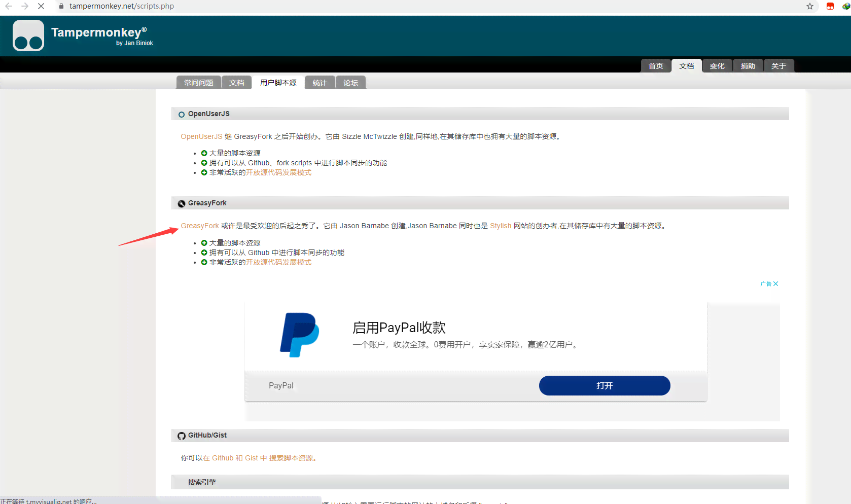Image resolution: width=851 pixels, height=504 pixels.
Task: Click green plus beside Github、fork scripts item
Action: point(204,163)
